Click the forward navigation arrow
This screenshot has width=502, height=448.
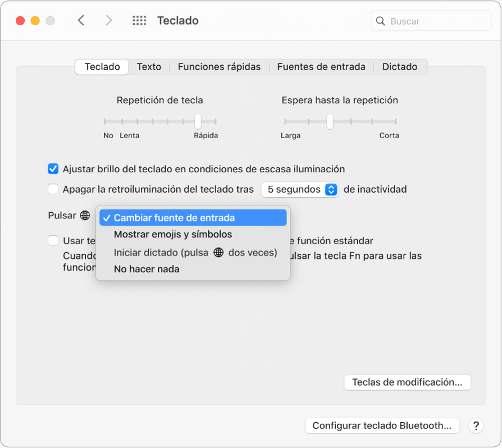(x=109, y=20)
